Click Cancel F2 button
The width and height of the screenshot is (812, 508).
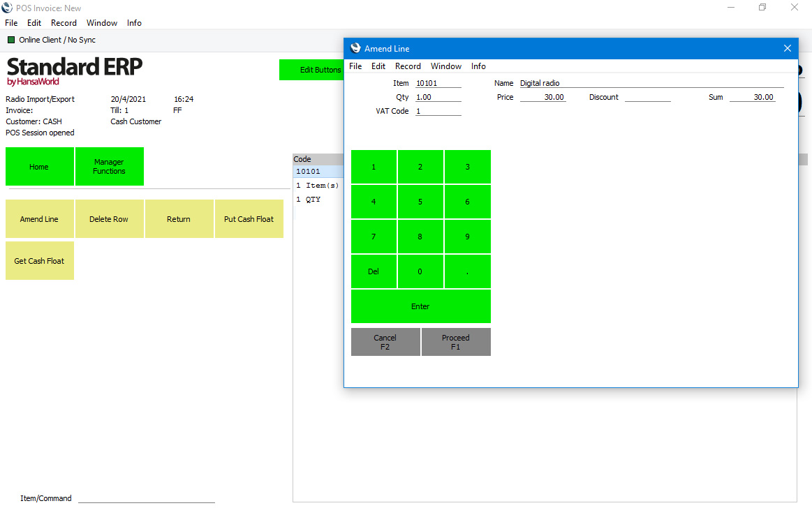(x=385, y=342)
